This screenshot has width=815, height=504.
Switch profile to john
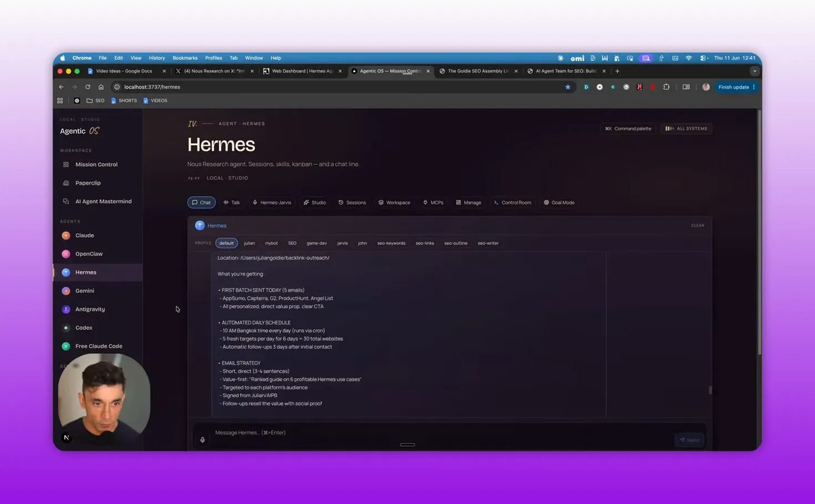[x=362, y=243]
